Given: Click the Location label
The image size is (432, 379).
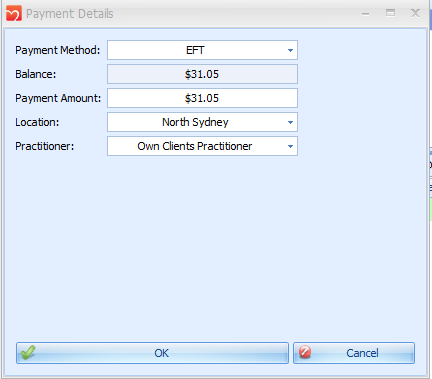Looking at the screenshot, I should pyautogui.click(x=37, y=122).
